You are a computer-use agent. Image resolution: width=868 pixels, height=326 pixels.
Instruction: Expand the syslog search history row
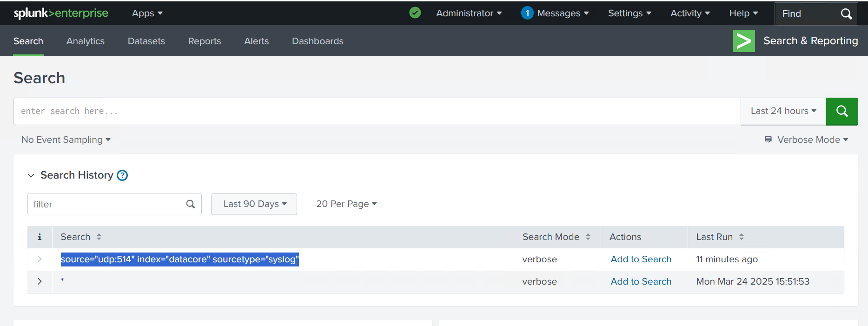40,259
